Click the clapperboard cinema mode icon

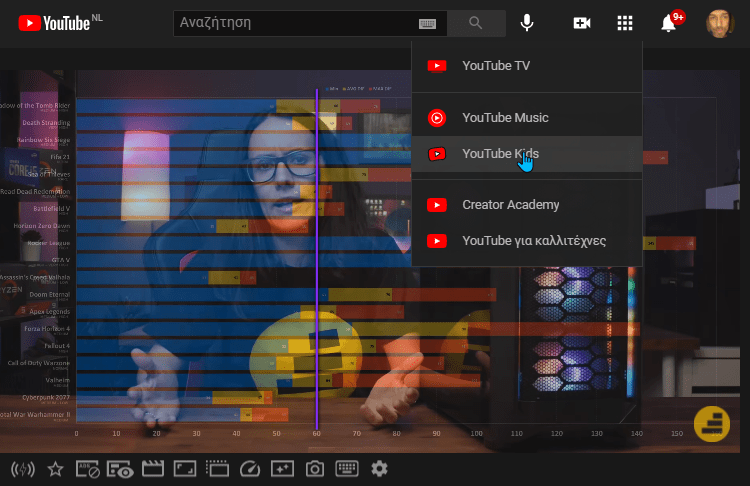coord(153,469)
